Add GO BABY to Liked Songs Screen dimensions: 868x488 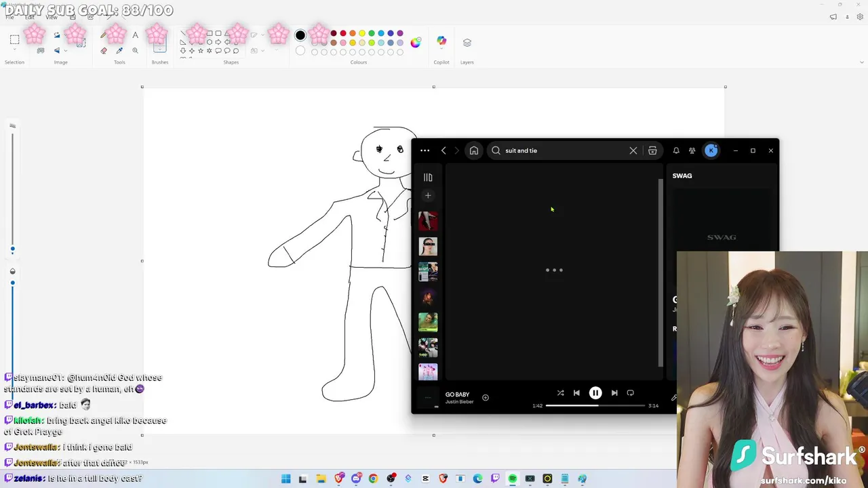[486, 398]
